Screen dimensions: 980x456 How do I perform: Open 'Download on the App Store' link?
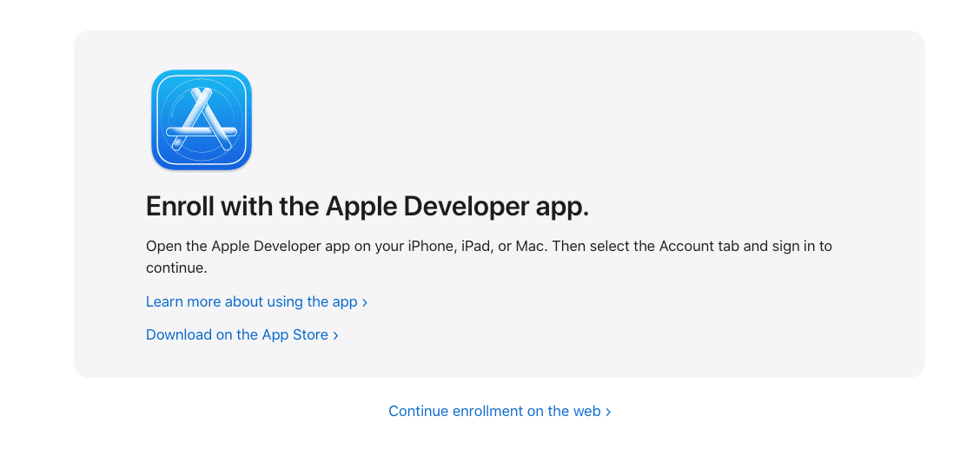242,334
